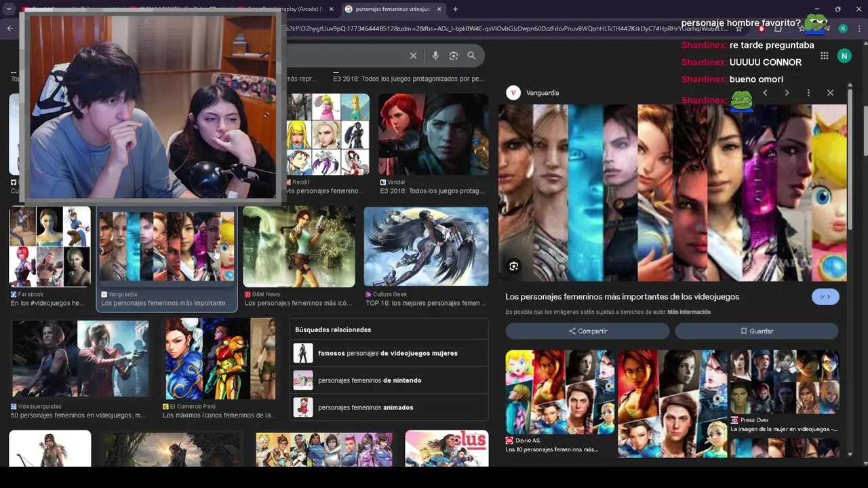Screen dimensions: 868x488
Task: Click the Vanguardia source logo in preview
Action: click(513, 93)
